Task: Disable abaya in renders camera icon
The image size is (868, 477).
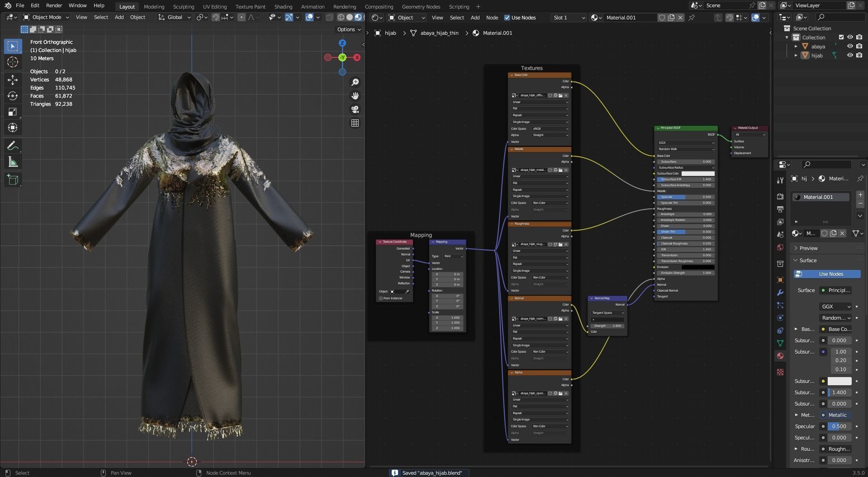Action: [x=859, y=46]
